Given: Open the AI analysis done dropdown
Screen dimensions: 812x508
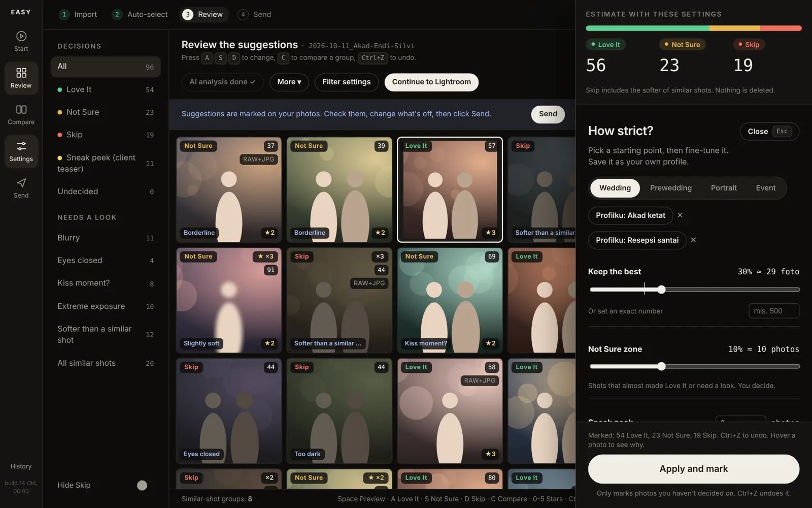Looking at the screenshot, I should click(x=222, y=82).
